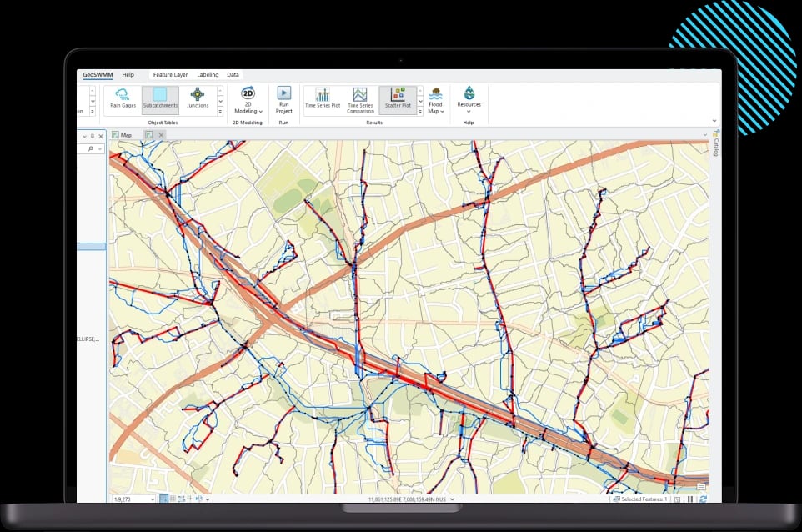
Task: Switch to the Labeling ribbon tab
Action: click(x=208, y=75)
